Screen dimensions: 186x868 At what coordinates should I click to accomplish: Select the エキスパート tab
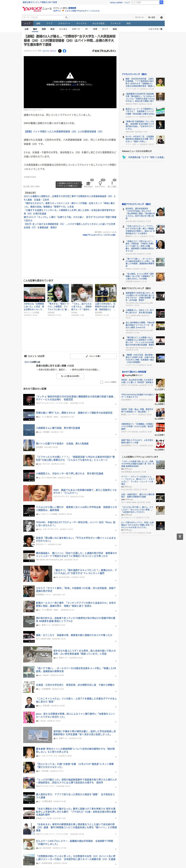point(64,23)
